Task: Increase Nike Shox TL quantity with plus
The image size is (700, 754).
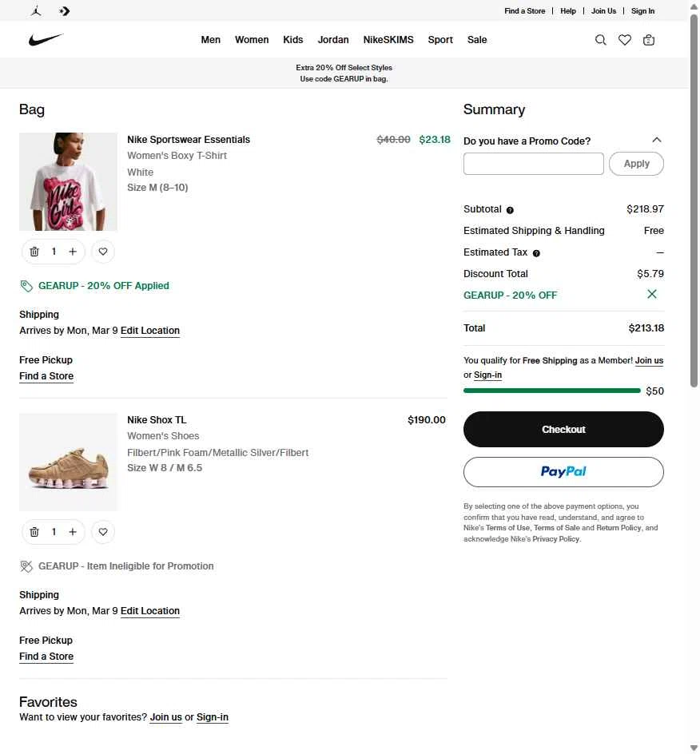Action: pos(73,532)
